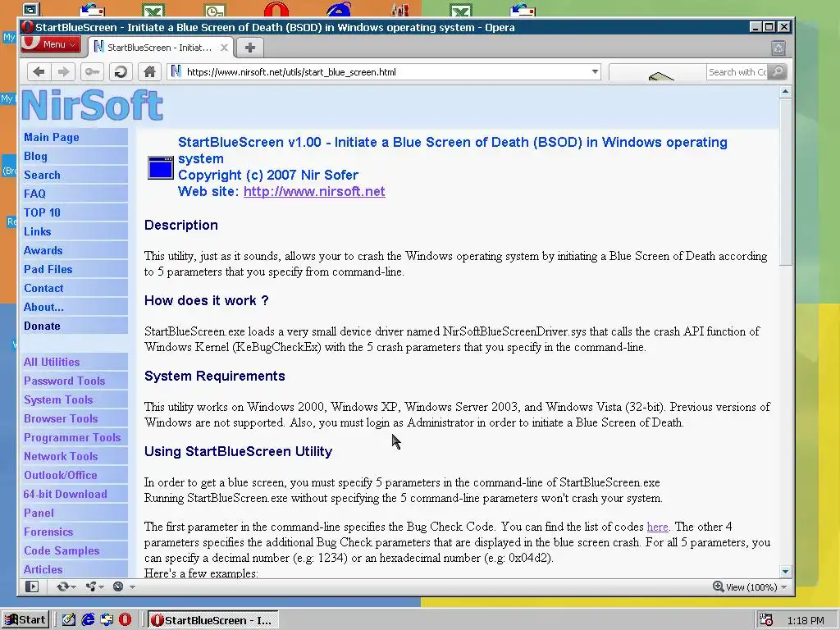The height and width of the screenshot is (630, 840).
Task: Follow the 'here' bug check codes link
Action: click(x=657, y=527)
